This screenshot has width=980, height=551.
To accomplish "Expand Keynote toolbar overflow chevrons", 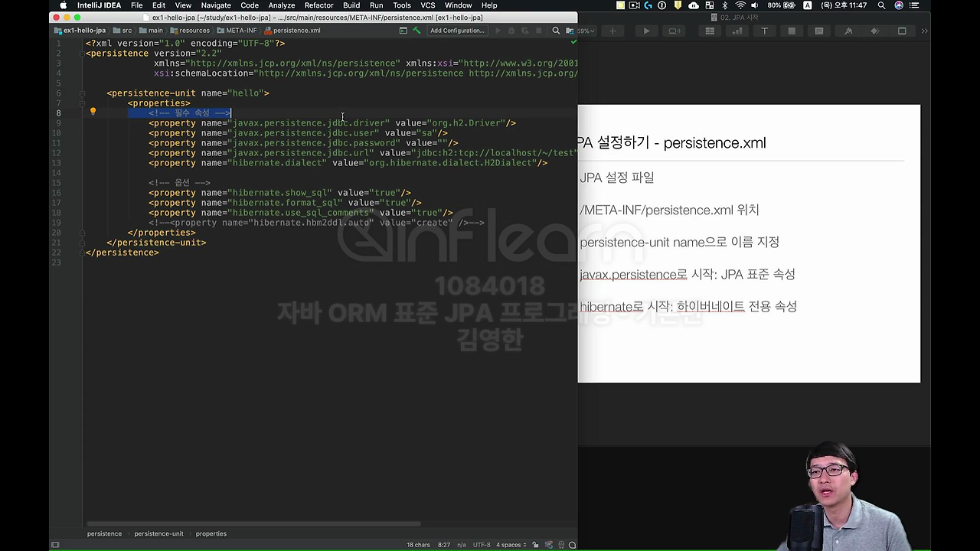I will (924, 31).
